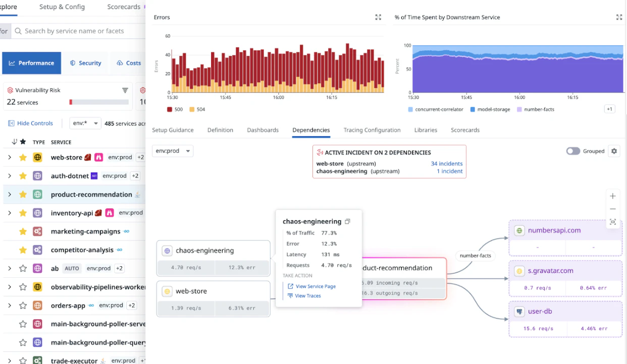The height and width of the screenshot is (364, 627).
Task: Click the web-store service type icon
Action: (x=37, y=157)
